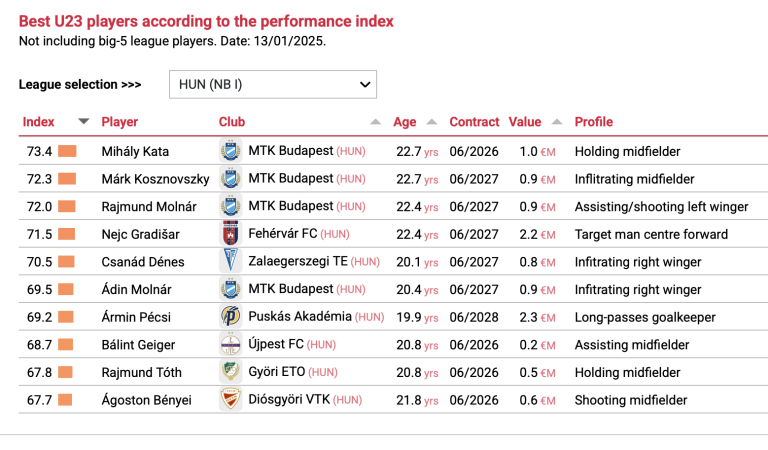The image size is (768, 450).
Task: Click Diósgyöri VTK club crest icon
Action: [230, 400]
